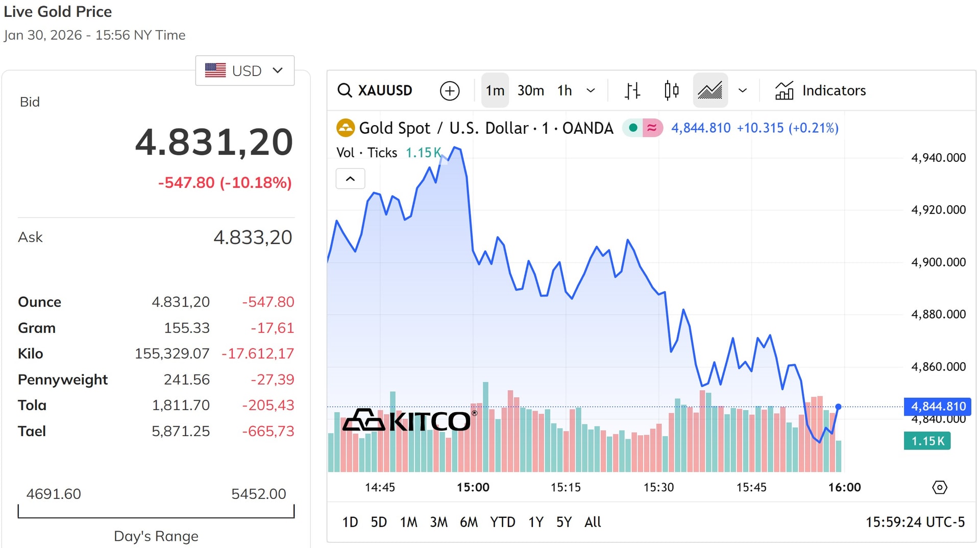Collapse the chart legend with the up chevron

click(x=350, y=179)
